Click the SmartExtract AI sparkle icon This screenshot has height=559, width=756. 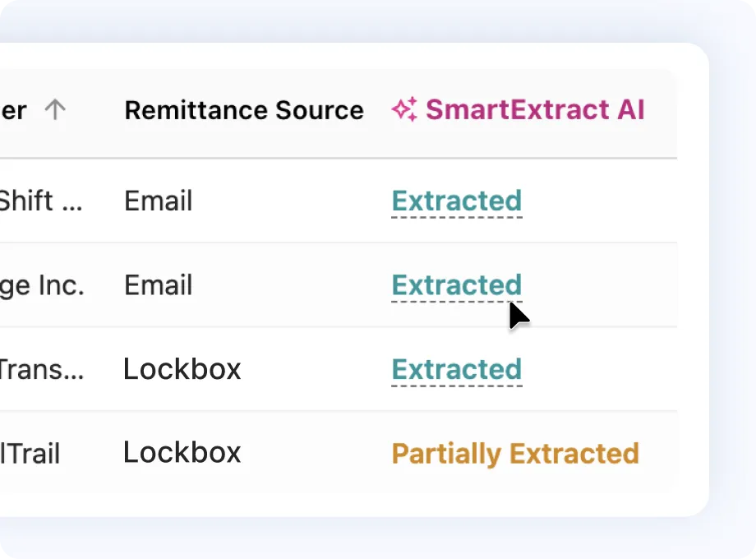403,109
